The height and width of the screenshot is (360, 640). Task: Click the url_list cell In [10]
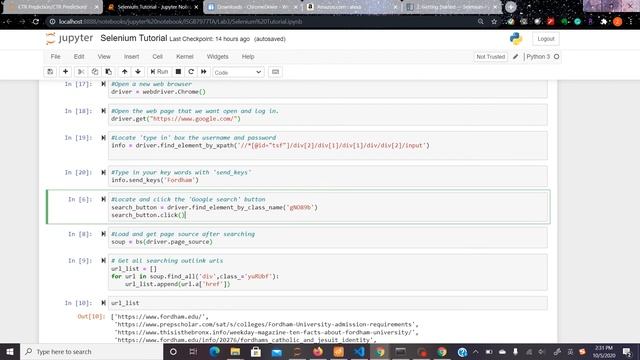328,303
